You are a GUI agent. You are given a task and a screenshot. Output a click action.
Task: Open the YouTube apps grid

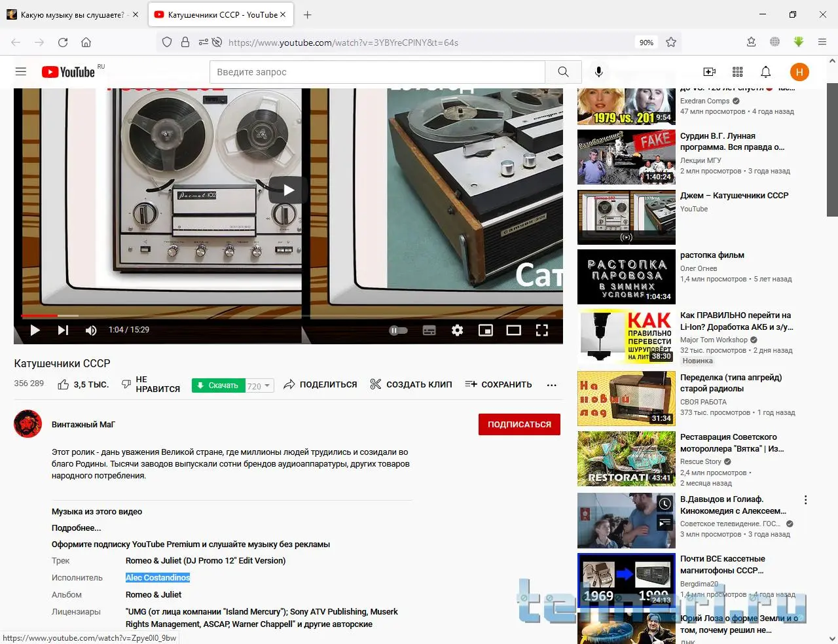point(738,72)
